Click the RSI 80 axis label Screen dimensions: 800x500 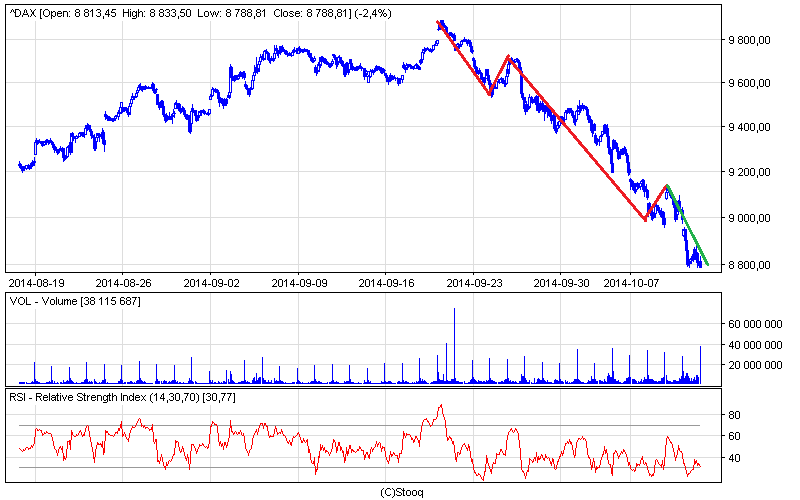(734, 415)
